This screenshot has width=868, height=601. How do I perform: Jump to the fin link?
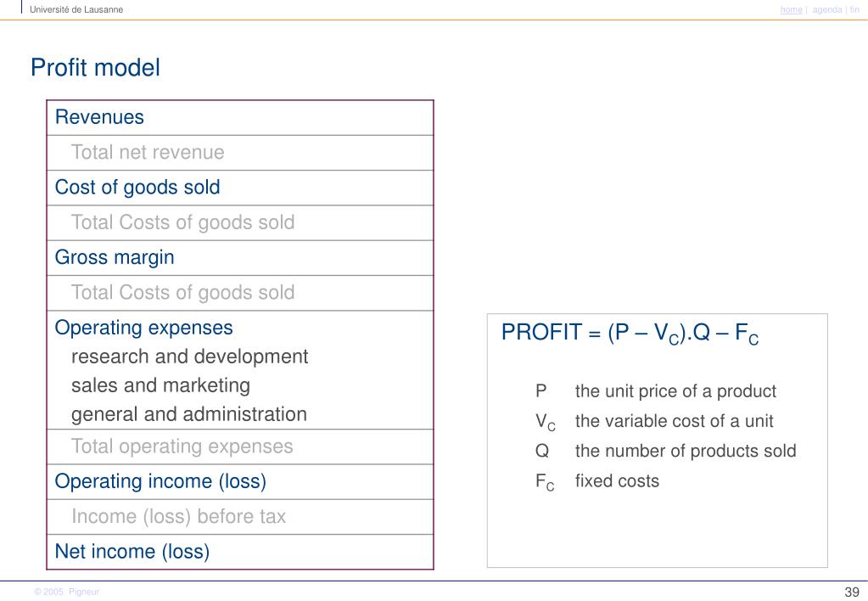coord(854,9)
